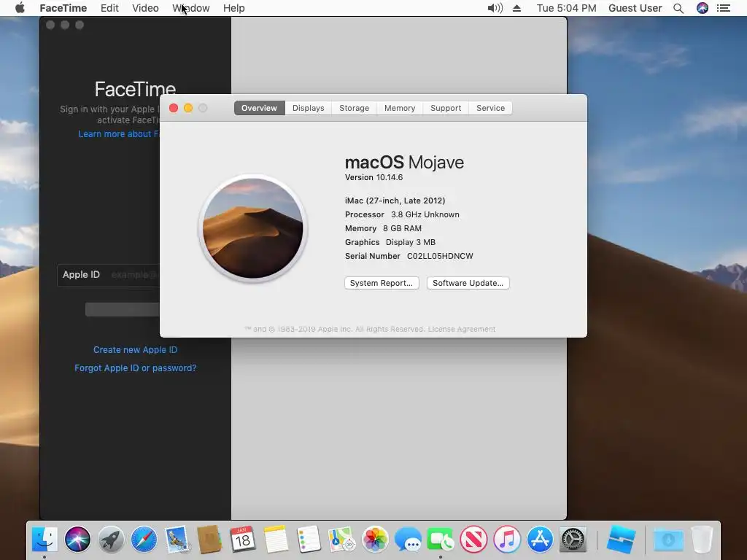Open Maps app in Dock

pos(341,540)
